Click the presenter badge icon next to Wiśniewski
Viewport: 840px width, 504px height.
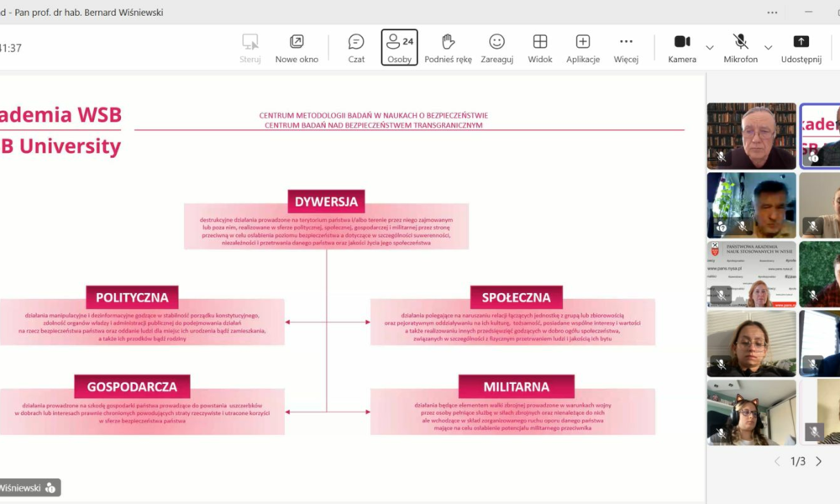pos(50,488)
